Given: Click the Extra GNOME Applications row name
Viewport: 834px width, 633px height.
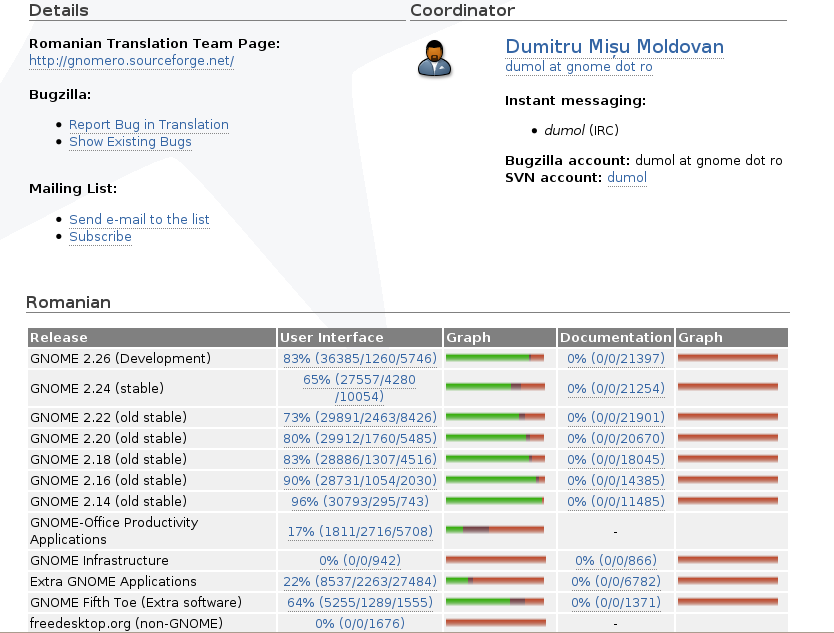Looking at the screenshot, I should pyautogui.click(x=113, y=581).
